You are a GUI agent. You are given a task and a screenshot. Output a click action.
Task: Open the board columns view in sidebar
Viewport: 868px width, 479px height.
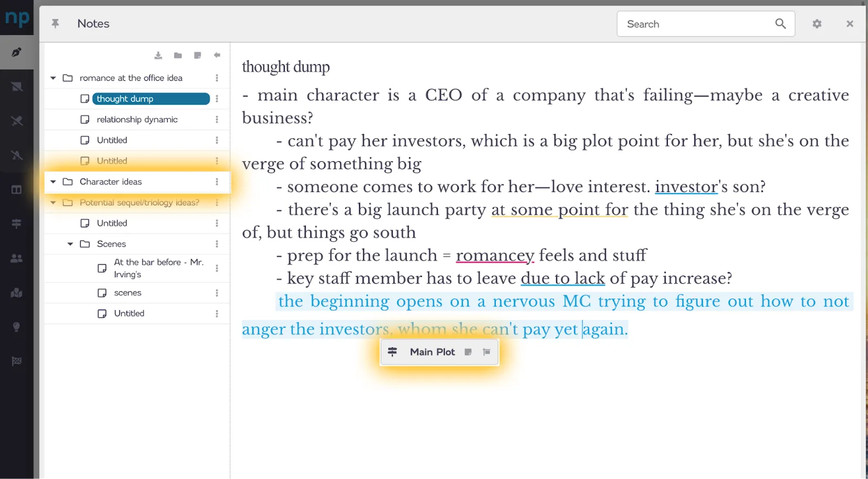click(16, 189)
